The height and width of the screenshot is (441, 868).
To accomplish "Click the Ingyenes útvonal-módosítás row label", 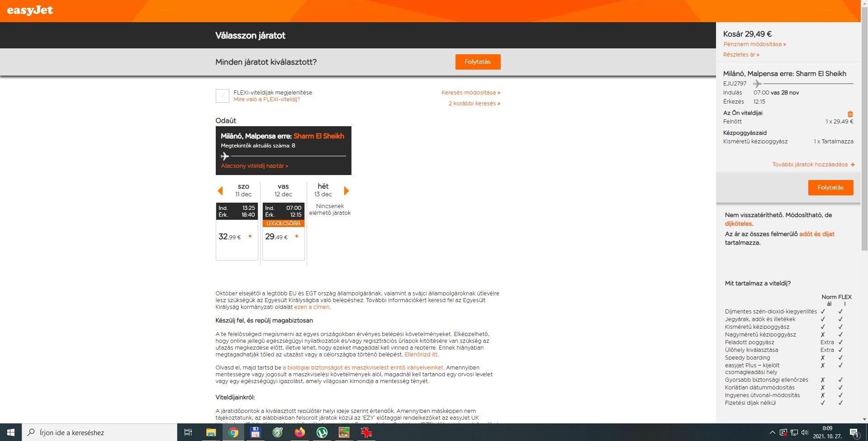I will (762, 395).
